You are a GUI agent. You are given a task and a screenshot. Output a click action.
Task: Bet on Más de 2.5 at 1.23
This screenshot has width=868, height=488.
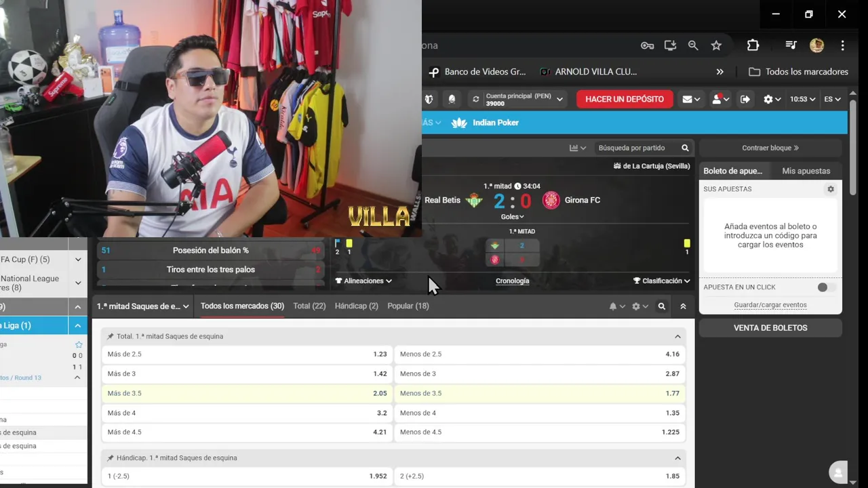pyautogui.click(x=247, y=354)
